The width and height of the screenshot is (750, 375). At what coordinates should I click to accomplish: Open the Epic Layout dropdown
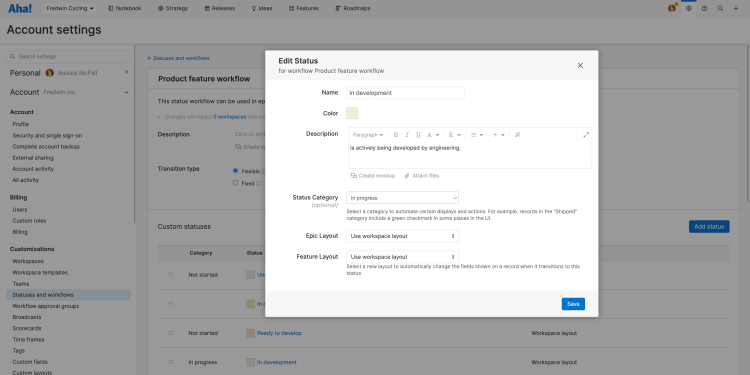[402, 236]
